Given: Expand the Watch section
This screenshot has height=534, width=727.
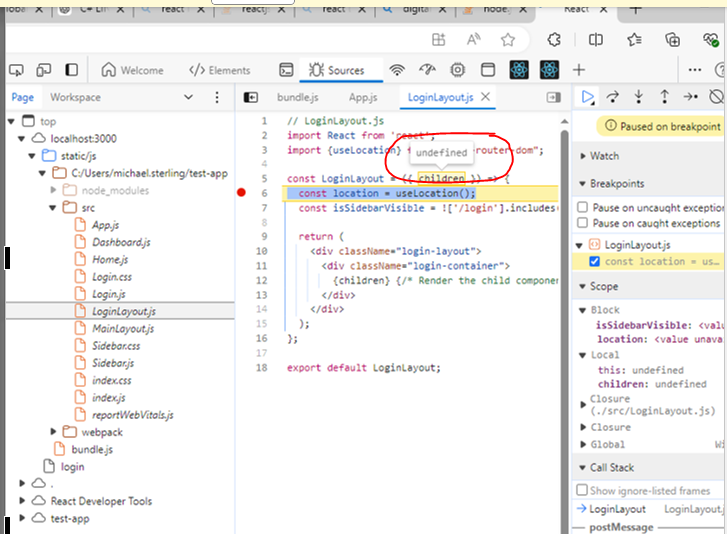Looking at the screenshot, I should click(583, 156).
